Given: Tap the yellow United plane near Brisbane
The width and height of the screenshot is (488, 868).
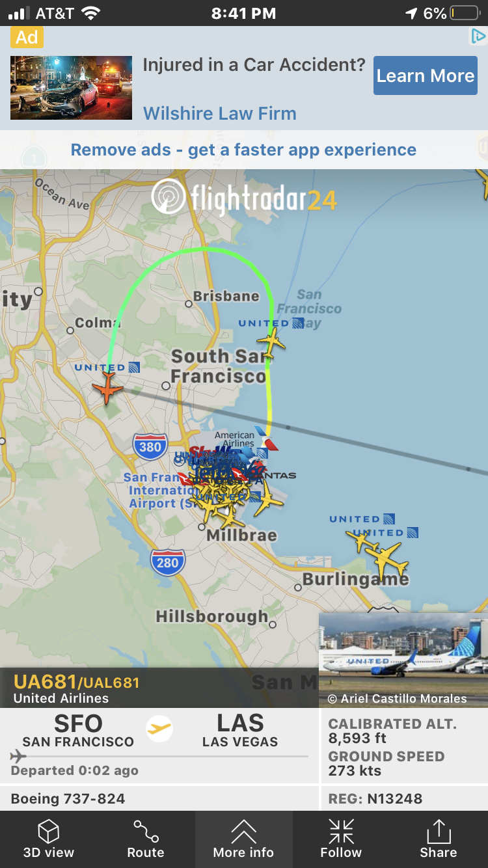Looking at the screenshot, I should tap(271, 342).
